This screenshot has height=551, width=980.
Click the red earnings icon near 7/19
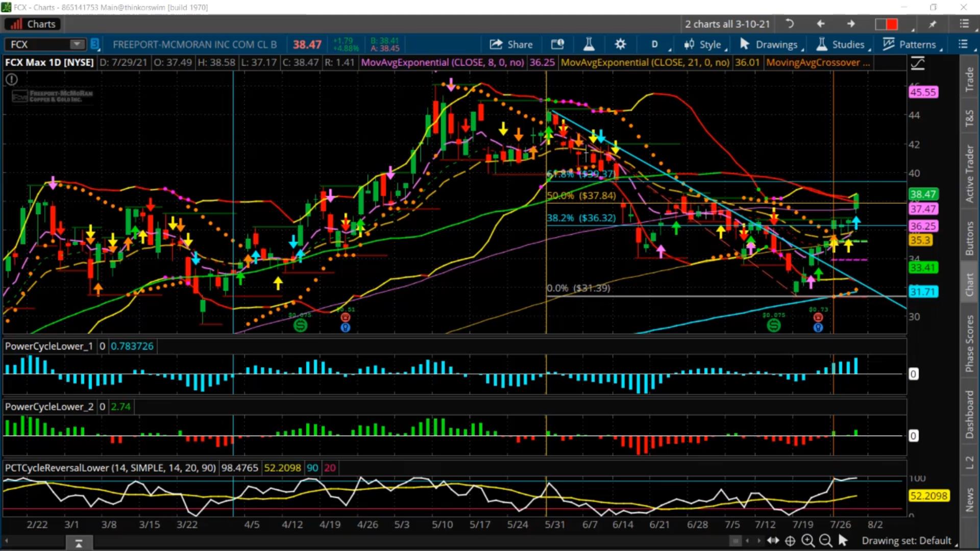[818, 317]
